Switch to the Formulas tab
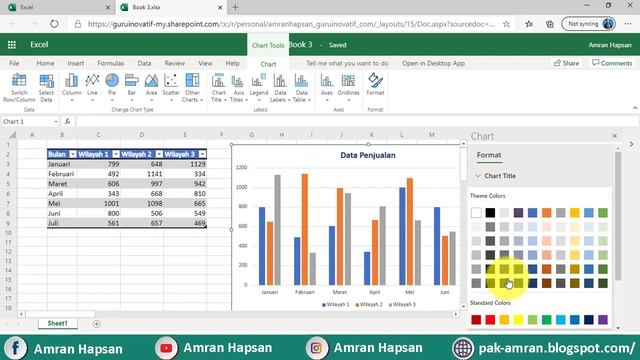Image resolution: width=640 pixels, height=360 pixels. point(111,63)
